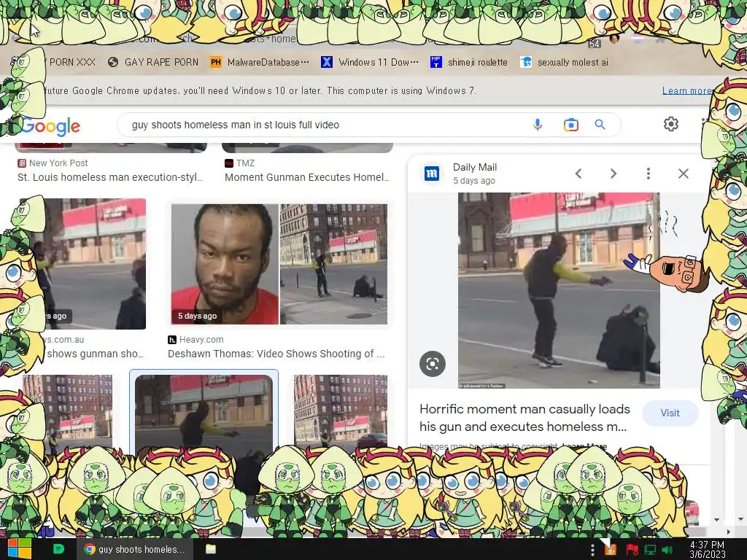Open green app icon beside Start button
This screenshot has width=747, height=560.
pyautogui.click(x=58, y=549)
